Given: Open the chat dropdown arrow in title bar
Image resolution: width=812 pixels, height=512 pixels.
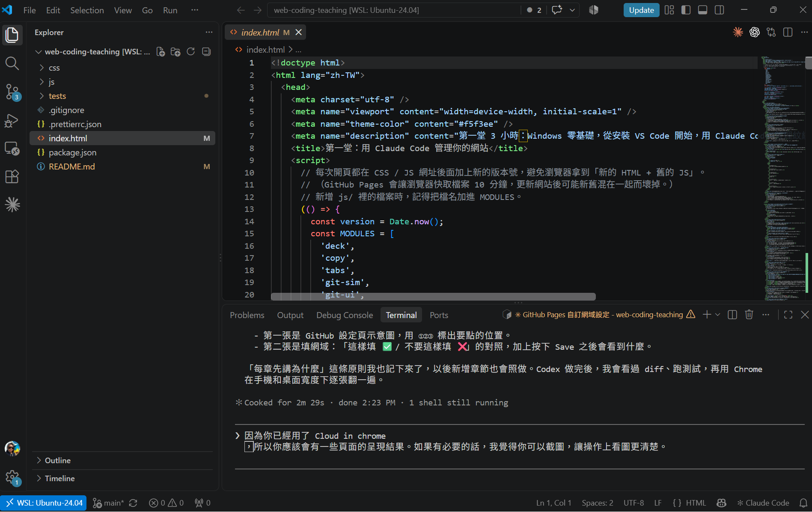Looking at the screenshot, I should click(572, 10).
